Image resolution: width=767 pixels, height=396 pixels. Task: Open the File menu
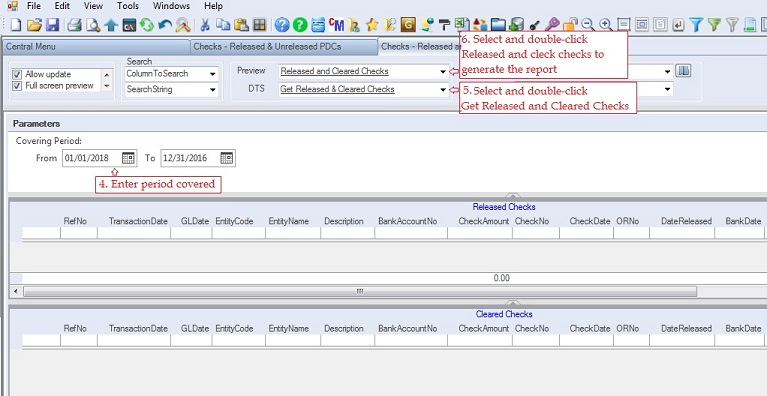[x=34, y=6]
